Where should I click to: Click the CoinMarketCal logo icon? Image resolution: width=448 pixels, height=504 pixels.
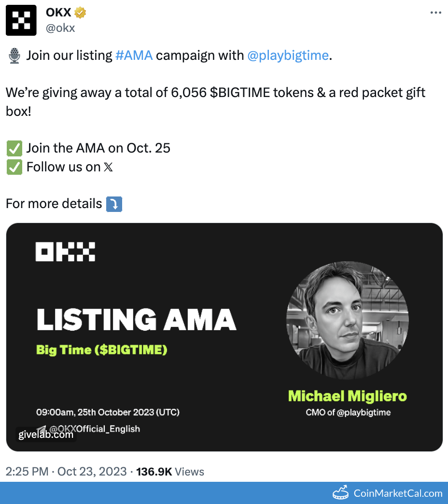pyautogui.click(x=341, y=493)
